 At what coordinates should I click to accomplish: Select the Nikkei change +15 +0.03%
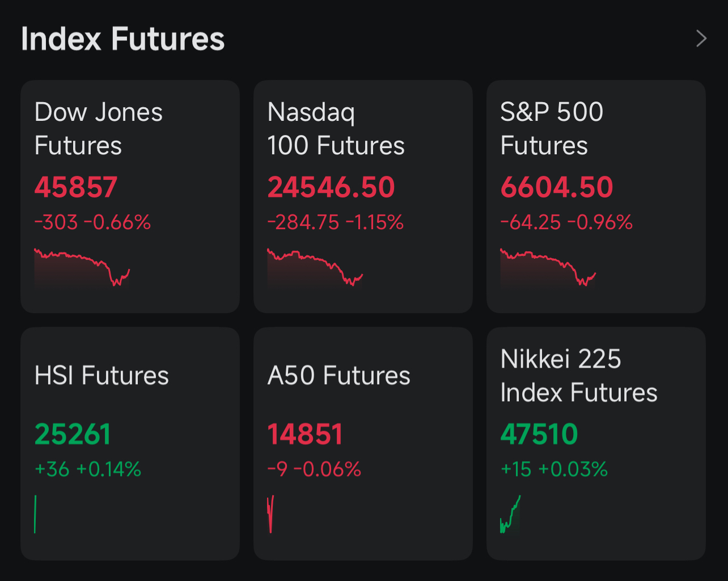click(554, 469)
